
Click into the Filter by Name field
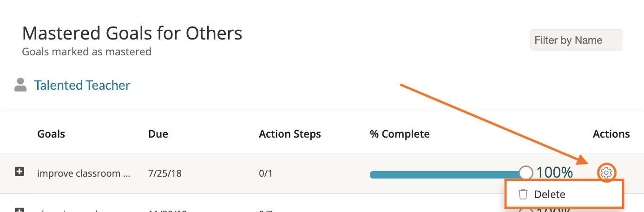[x=576, y=40]
